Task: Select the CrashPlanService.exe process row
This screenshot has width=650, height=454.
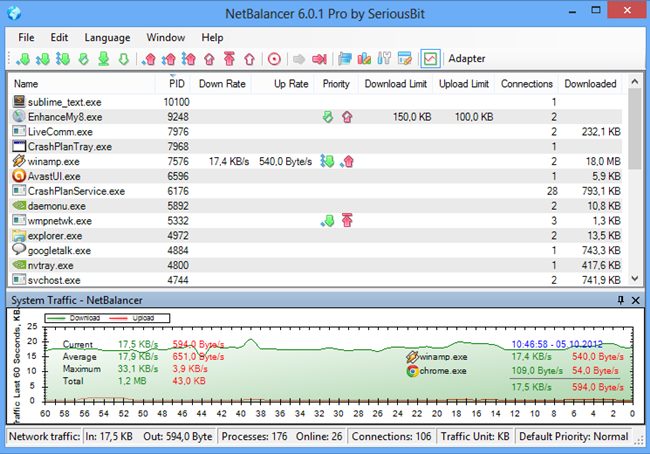Action: tap(76, 190)
